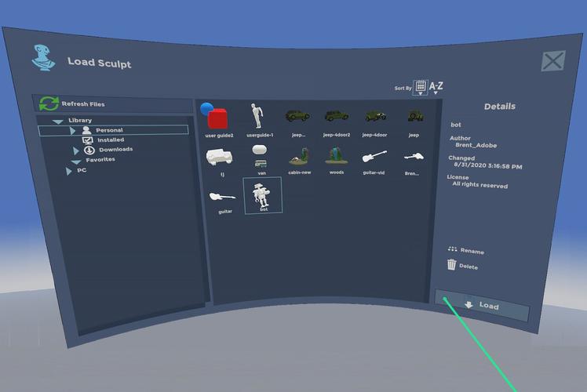Expand the PC tree node
This screenshot has height=392, width=587.
click(69, 171)
